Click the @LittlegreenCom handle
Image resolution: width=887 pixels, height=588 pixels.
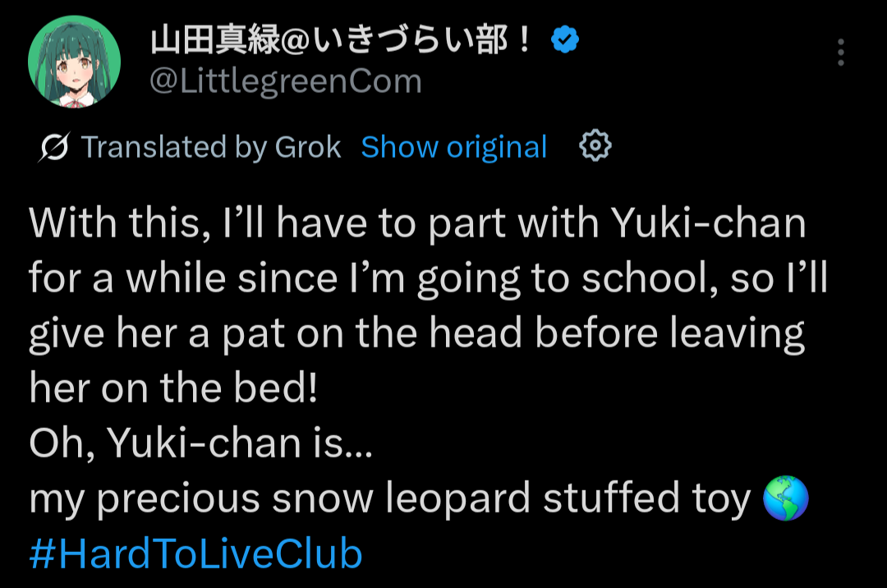tap(285, 81)
